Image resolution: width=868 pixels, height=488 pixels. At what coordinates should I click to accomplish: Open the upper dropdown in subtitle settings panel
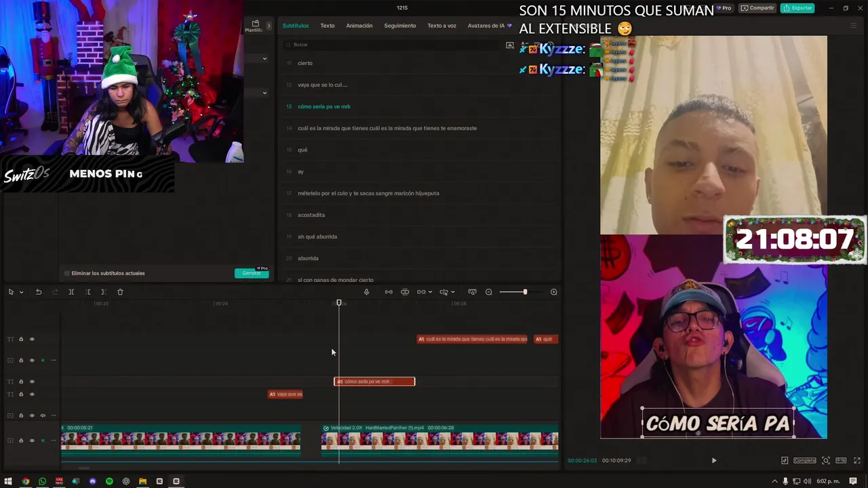(264, 59)
